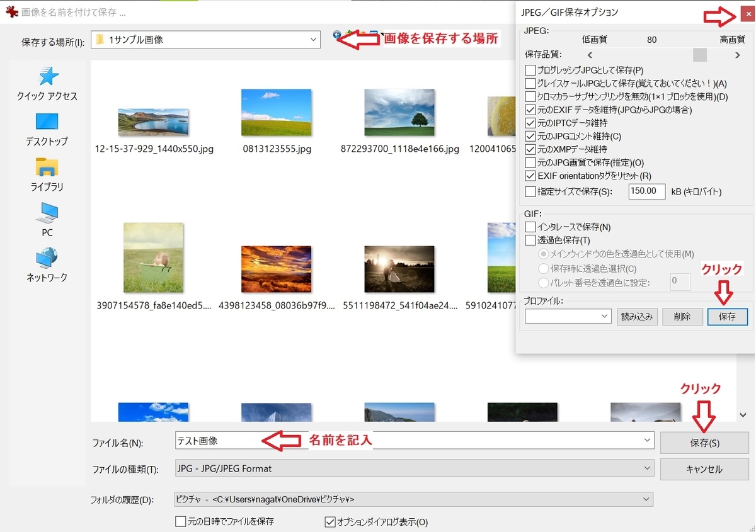Check keep original IPTC data
The width and height of the screenshot is (756, 532).
[530, 123]
